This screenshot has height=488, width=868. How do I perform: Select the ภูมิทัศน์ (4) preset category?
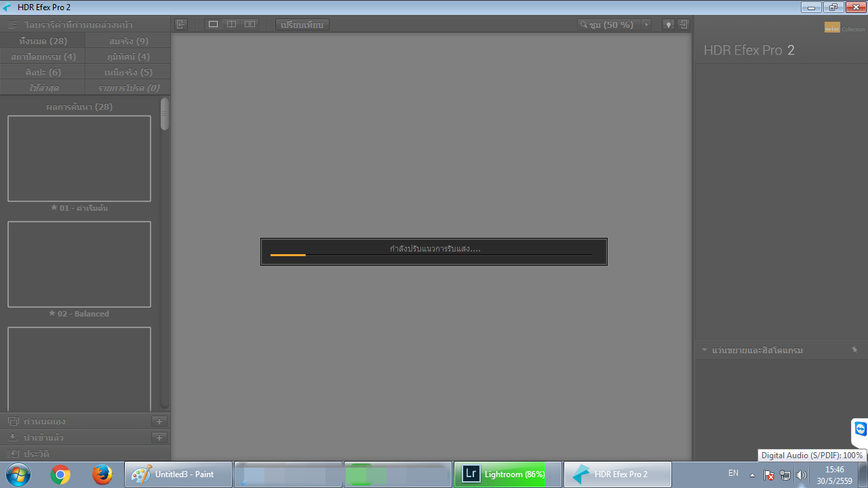128,56
